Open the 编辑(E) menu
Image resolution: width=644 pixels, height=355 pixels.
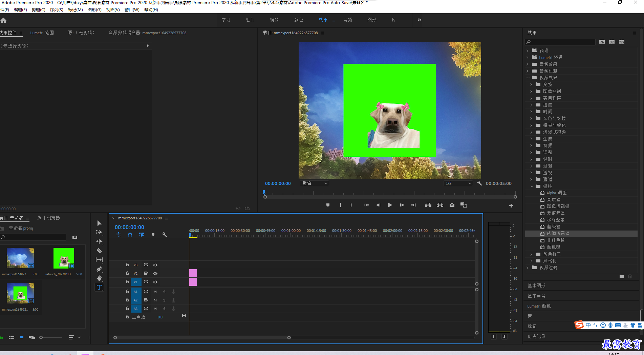pyautogui.click(x=20, y=9)
